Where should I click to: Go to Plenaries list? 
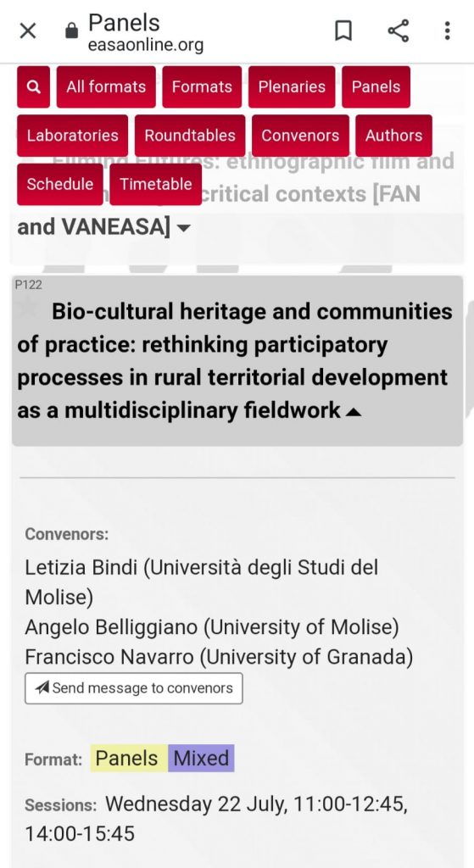292,87
